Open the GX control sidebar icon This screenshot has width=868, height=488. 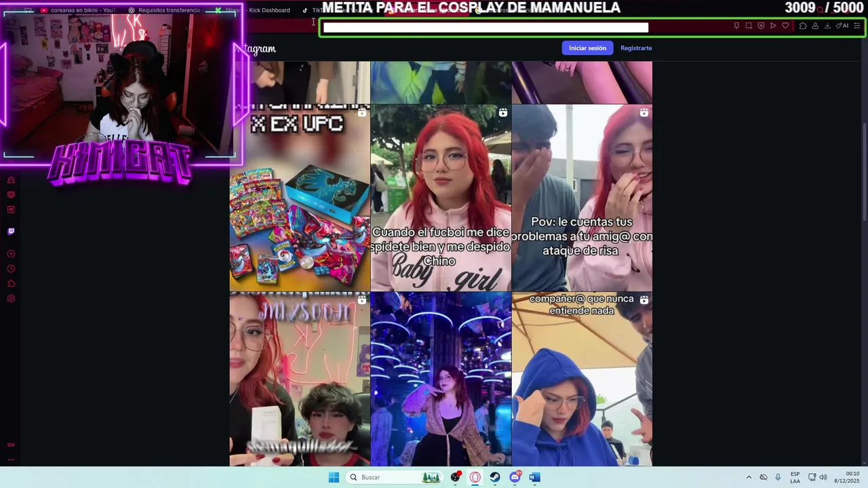pos(11,195)
